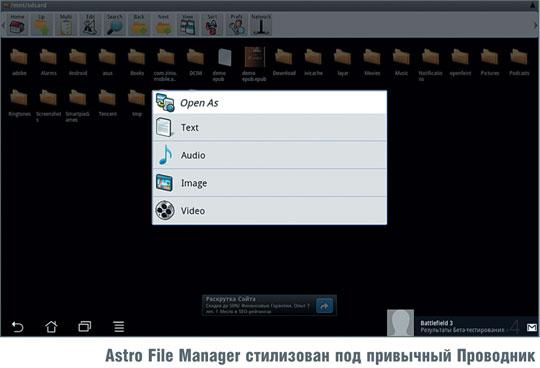
Task: Open the Download folder
Action: point(284,62)
